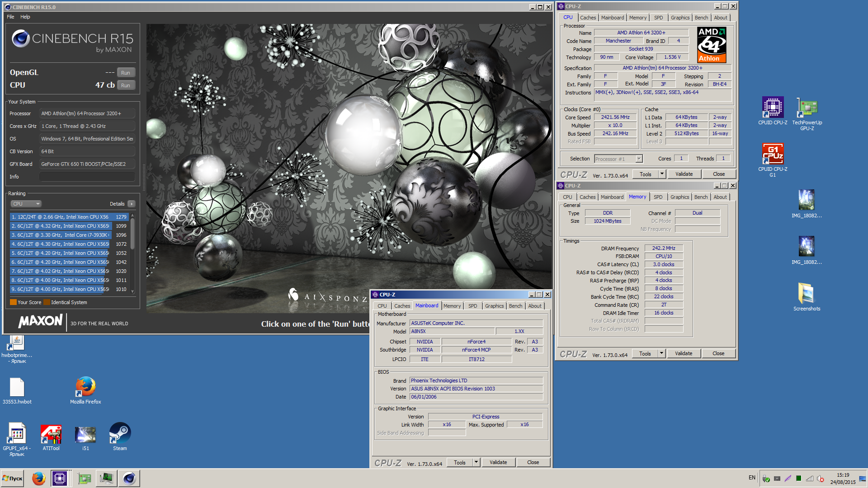Run the CPU benchmark
The height and width of the screenshot is (488, 868).
pyautogui.click(x=126, y=85)
